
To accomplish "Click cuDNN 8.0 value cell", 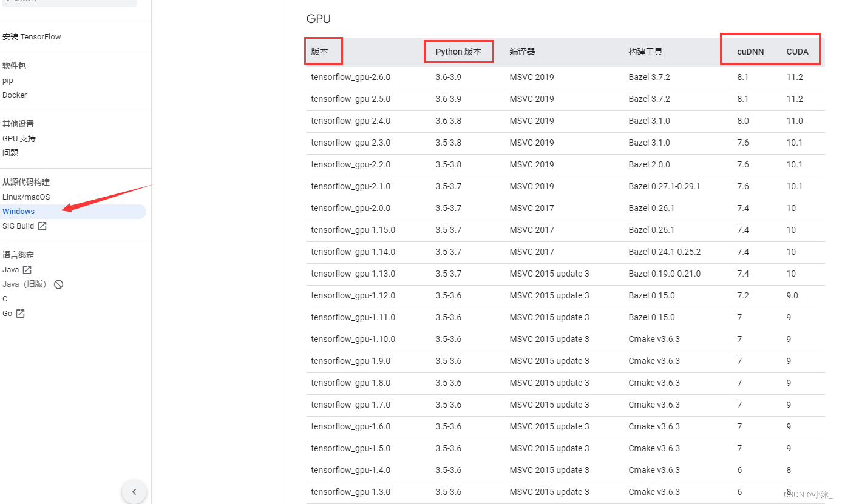I will (743, 121).
